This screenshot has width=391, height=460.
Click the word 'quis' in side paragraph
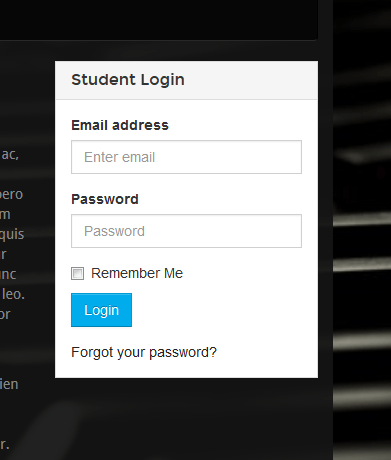[x=12, y=234]
